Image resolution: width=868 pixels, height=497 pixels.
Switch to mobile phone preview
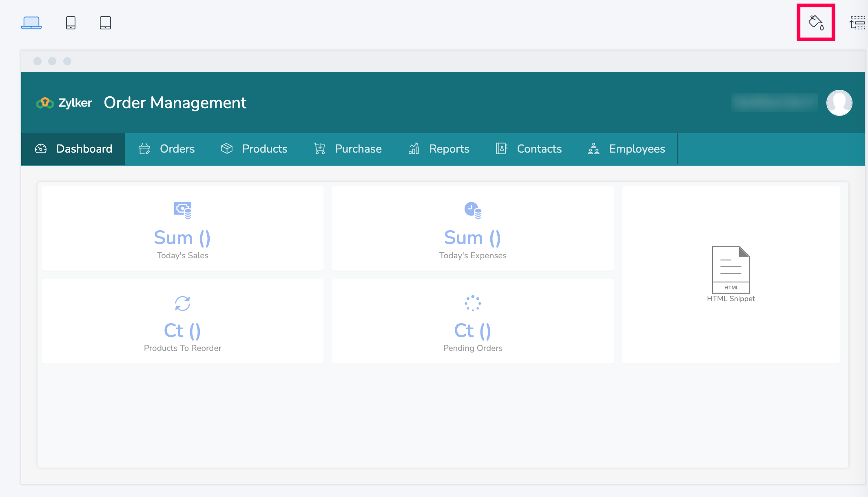71,23
